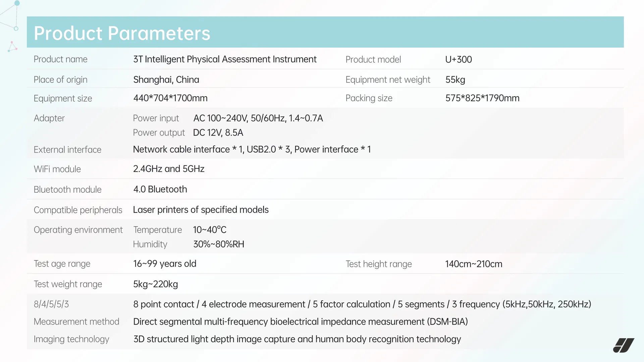The height and width of the screenshot is (362, 644).
Task: Click the 575*825*1790mm packing size value
Action: point(482,98)
